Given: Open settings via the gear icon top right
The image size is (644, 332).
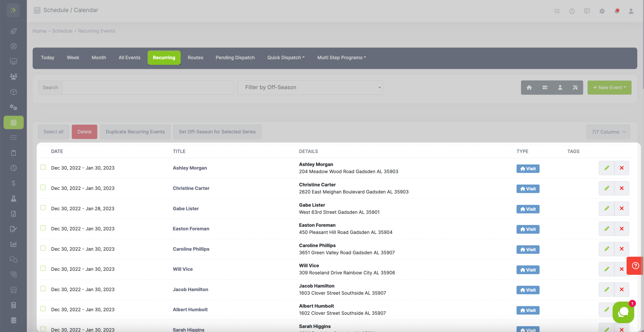Looking at the screenshot, I should point(602,11).
